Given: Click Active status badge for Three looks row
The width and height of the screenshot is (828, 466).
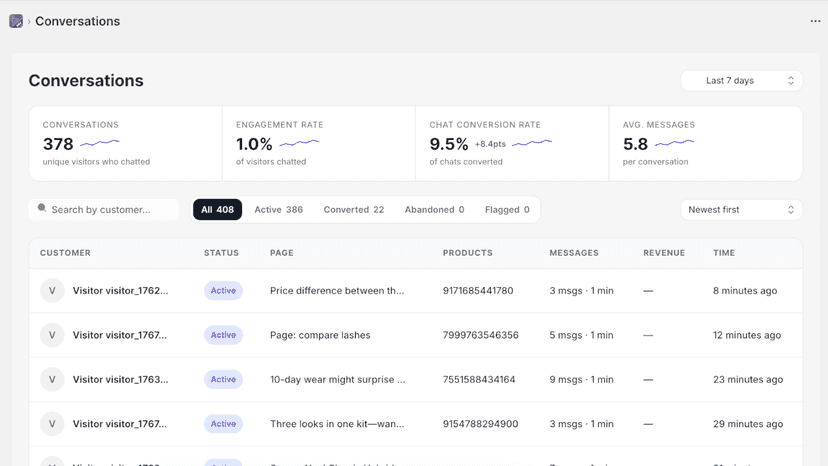Looking at the screenshot, I should click(x=223, y=424).
